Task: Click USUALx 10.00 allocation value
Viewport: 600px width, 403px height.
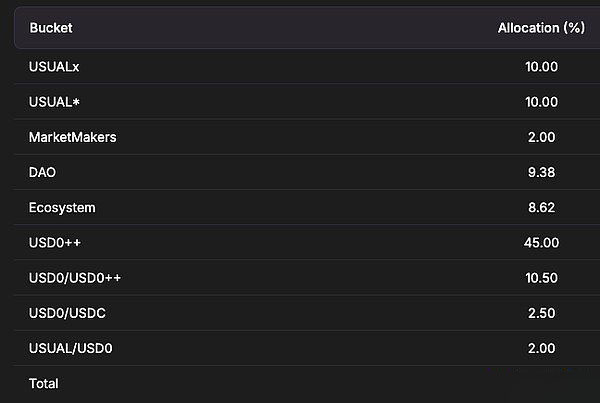Action: point(541,67)
